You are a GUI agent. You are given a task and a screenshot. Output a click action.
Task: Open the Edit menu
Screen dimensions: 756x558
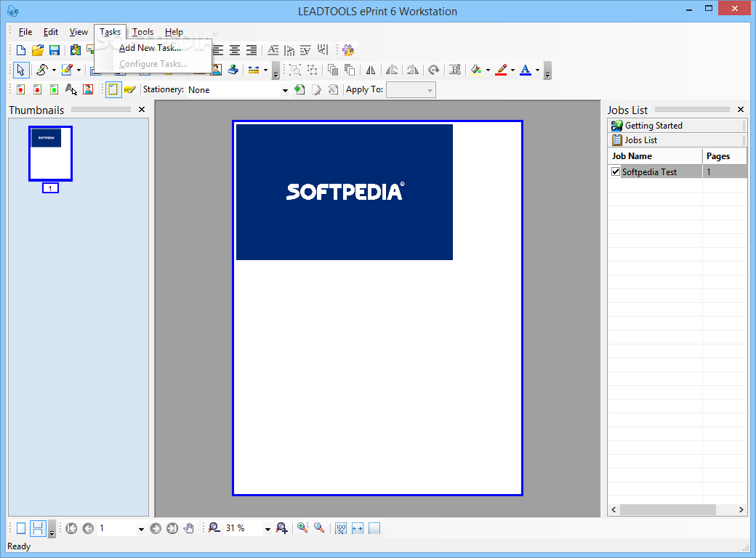point(51,32)
